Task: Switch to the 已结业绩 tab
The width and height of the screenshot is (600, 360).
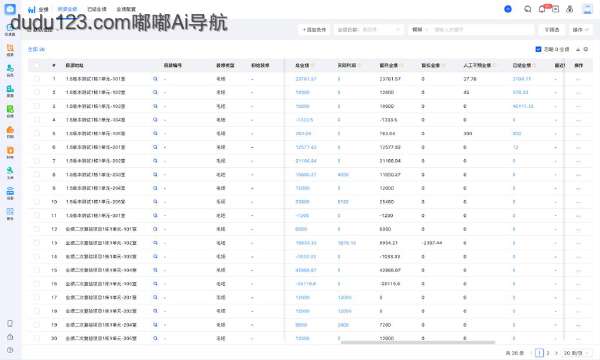Action: pyautogui.click(x=97, y=9)
